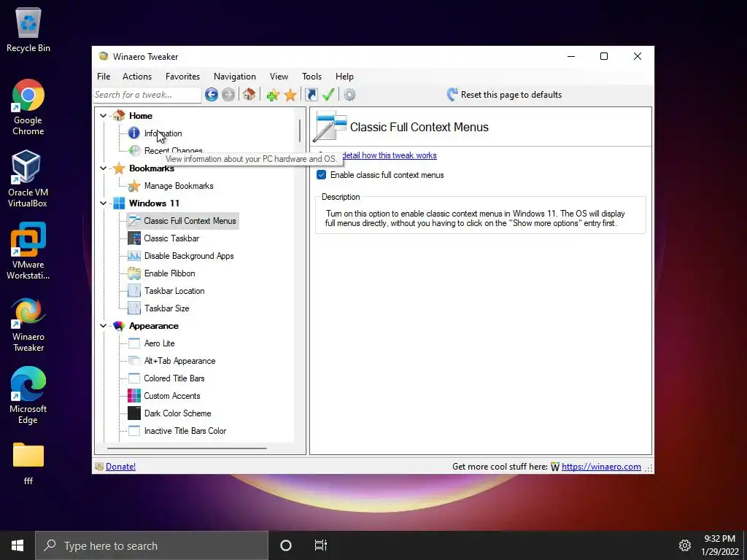Open Google Chrome desktop shortcut
The width and height of the screenshot is (747, 560).
[x=28, y=107]
